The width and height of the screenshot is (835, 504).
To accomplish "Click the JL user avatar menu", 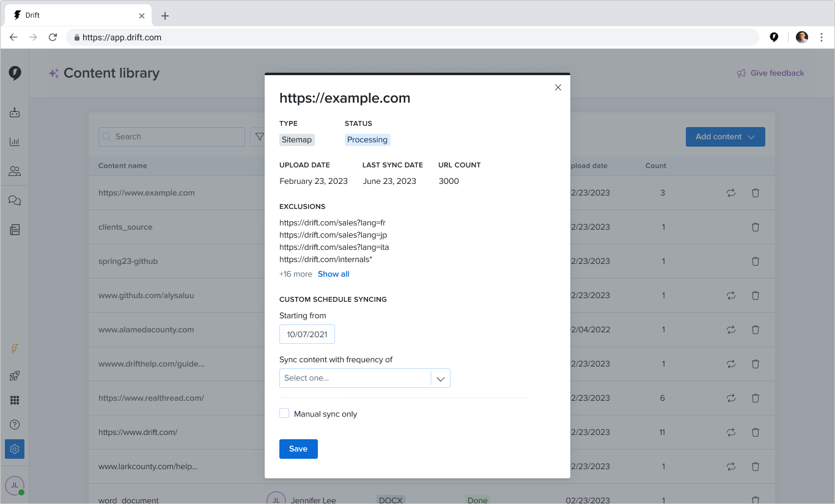I will tap(15, 485).
